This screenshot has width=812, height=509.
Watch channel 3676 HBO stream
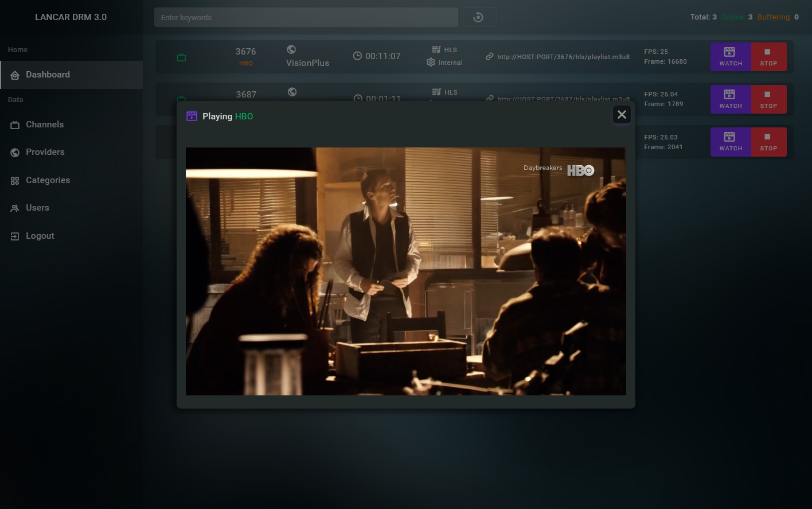(731, 57)
